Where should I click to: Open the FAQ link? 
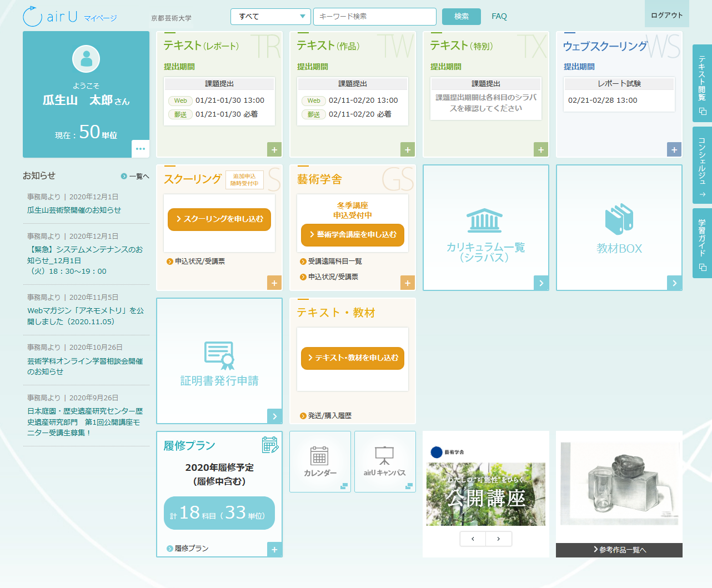coord(499,17)
